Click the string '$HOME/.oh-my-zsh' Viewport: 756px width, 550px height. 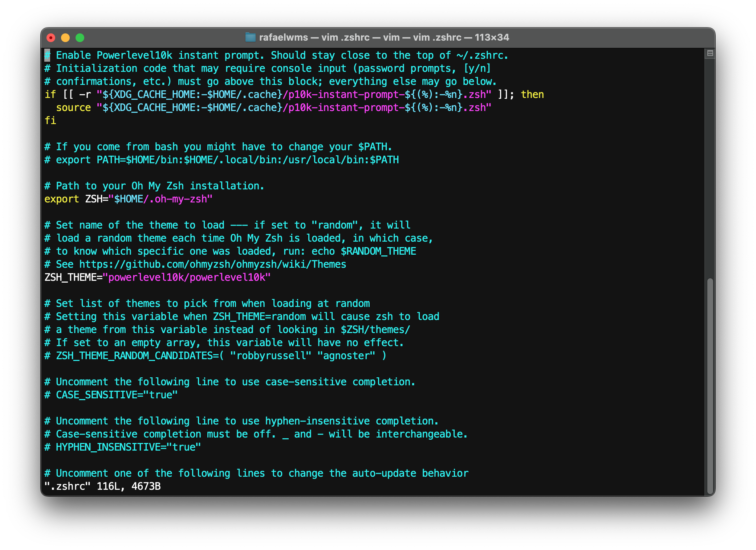coord(160,199)
